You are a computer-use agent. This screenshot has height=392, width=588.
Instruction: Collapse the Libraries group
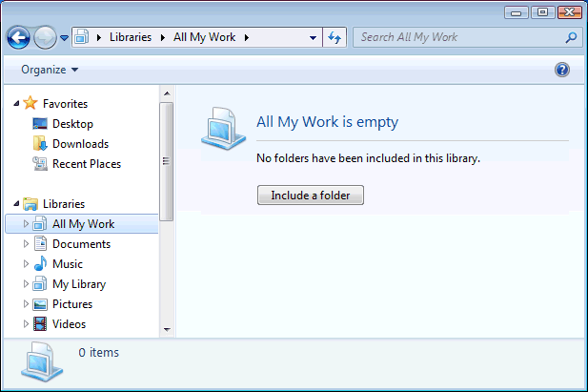coord(16,203)
